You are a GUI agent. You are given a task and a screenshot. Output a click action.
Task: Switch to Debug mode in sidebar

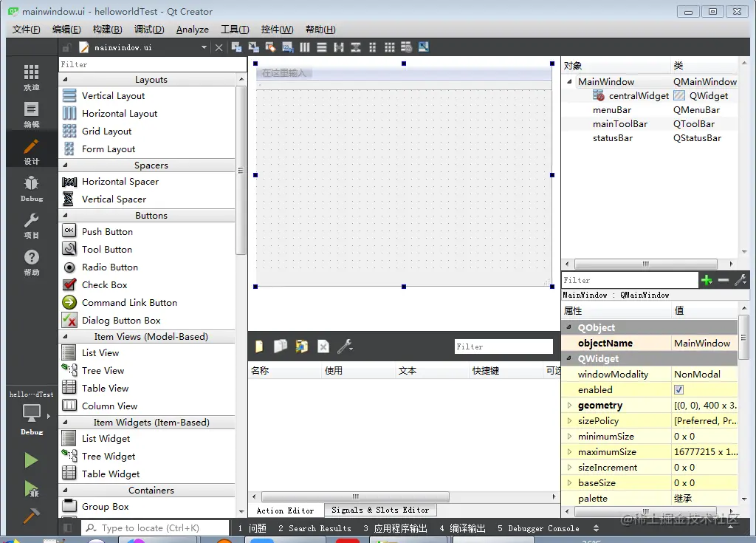pos(31,188)
